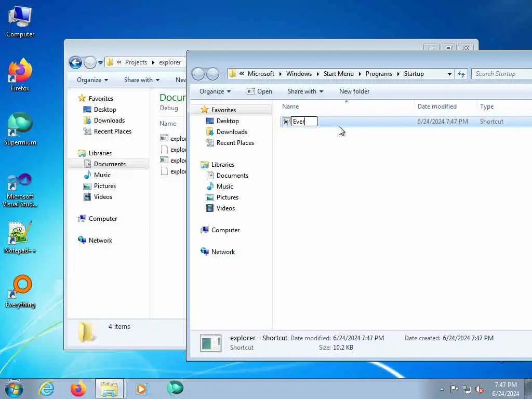Screen dimensions: 532x399
Task: Open the taskbar clock showing 7:47 PM
Action: pyautogui.click(x=506, y=389)
